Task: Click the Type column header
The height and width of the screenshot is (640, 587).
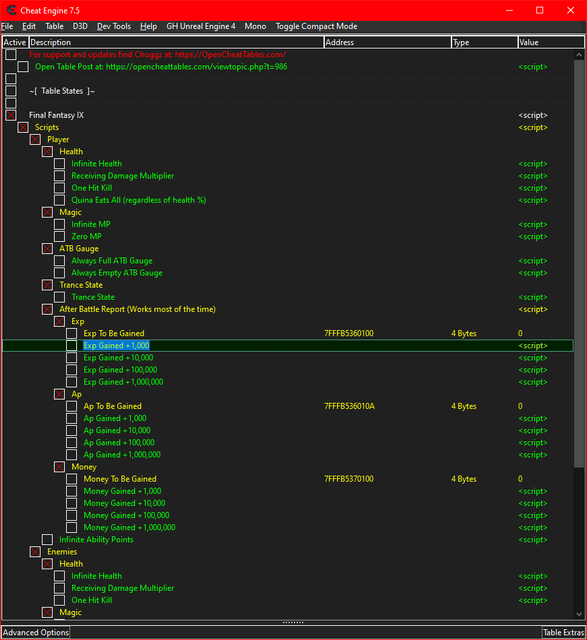Action: tap(484, 42)
